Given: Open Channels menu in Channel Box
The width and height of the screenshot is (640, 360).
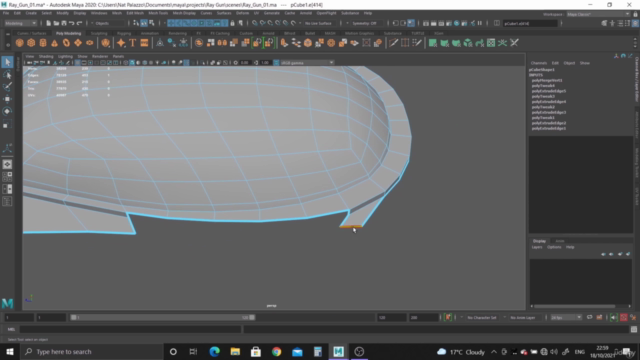Looking at the screenshot, I should (539, 63).
